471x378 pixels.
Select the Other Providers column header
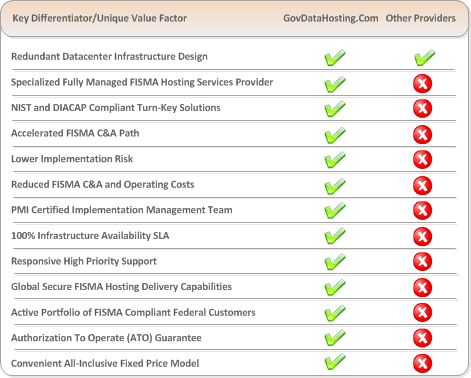[x=421, y=18]
